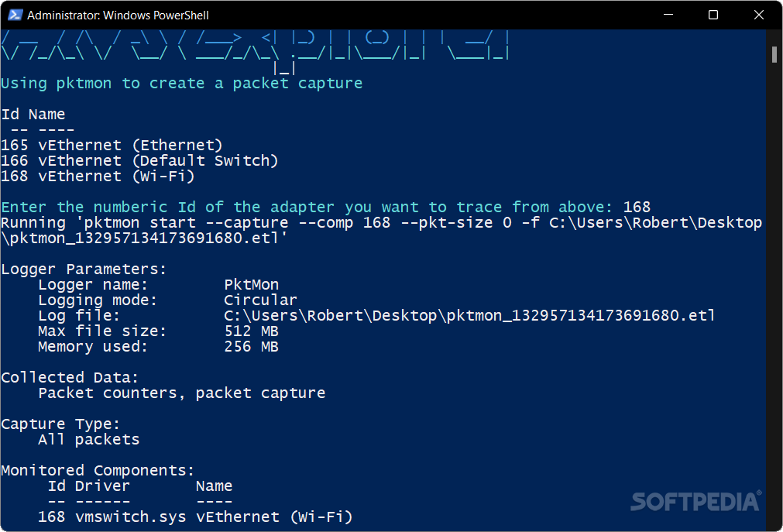This screenshot has width=783, height=532.
Task: Click the 'Memory used:' label
Action: pos(93,347)
